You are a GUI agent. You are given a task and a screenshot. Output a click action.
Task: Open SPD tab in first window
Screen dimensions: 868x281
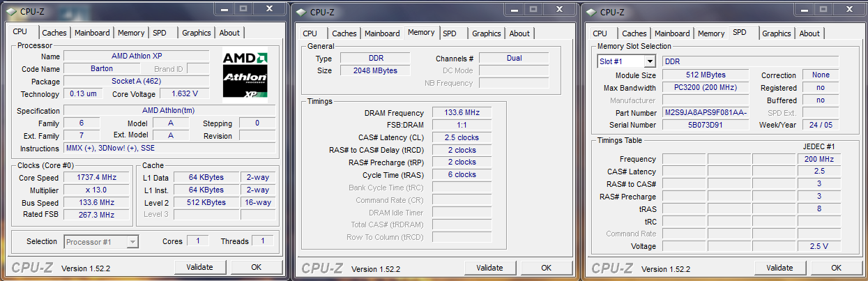pos(160,33)
